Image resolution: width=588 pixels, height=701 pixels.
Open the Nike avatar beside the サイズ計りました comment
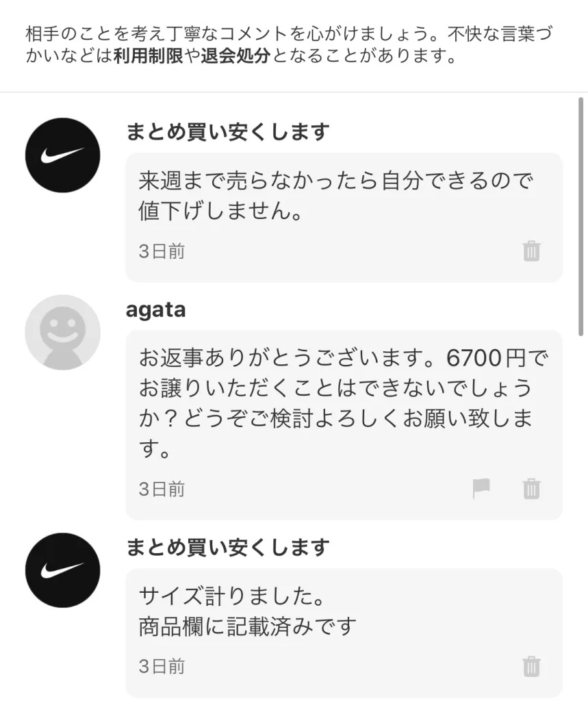click(x=62, y=570)
